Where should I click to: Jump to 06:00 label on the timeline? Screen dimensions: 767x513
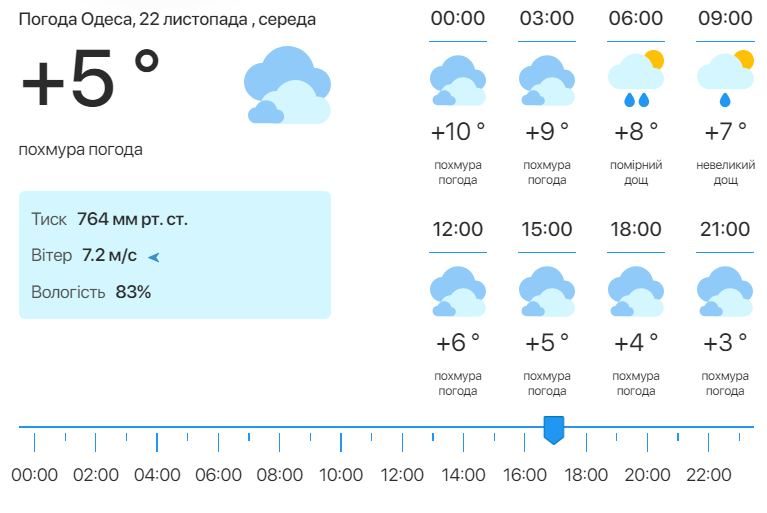218,475
